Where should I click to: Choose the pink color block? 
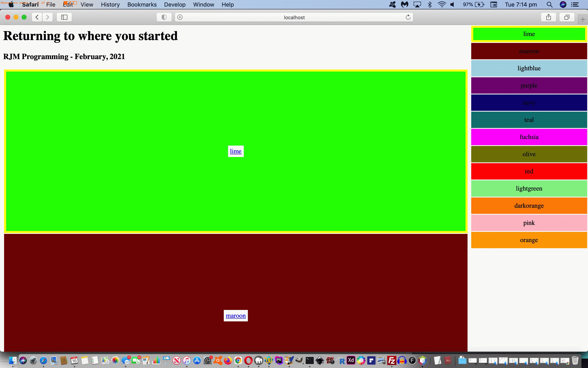[x=529, y=223]
